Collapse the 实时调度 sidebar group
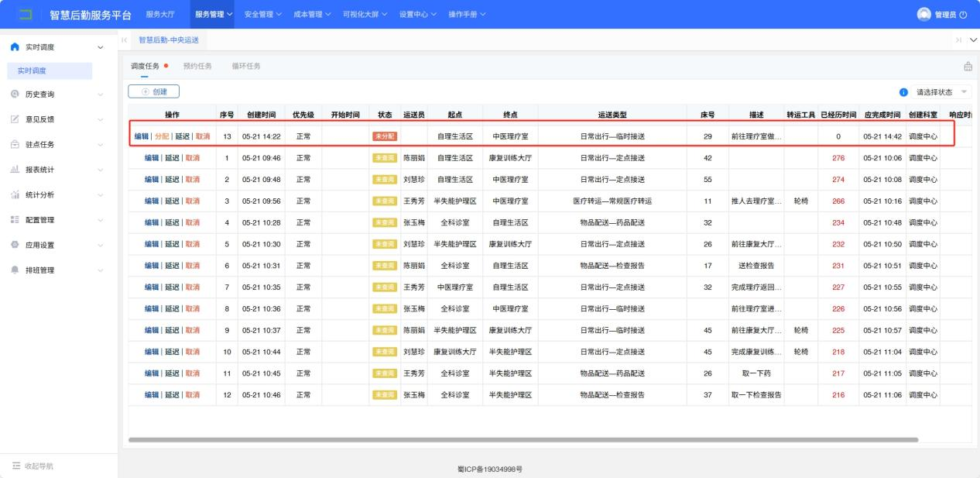 click(x=100, y=48)
